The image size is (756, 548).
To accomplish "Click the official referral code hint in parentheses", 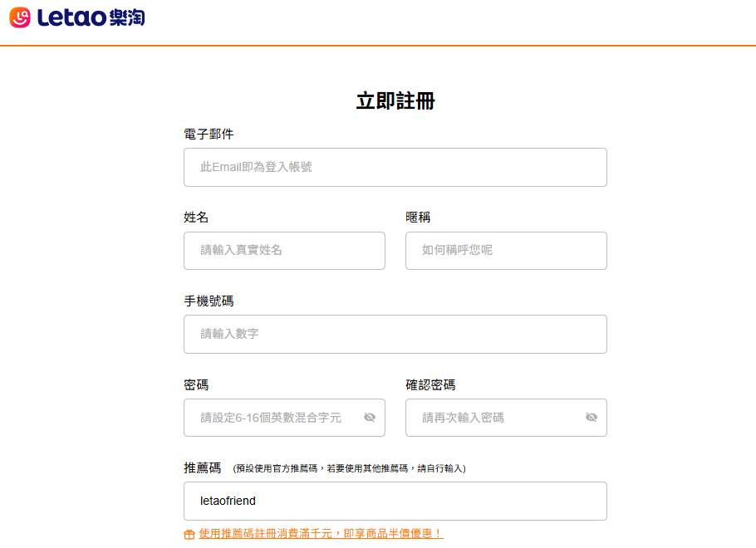I will (349, 468).
